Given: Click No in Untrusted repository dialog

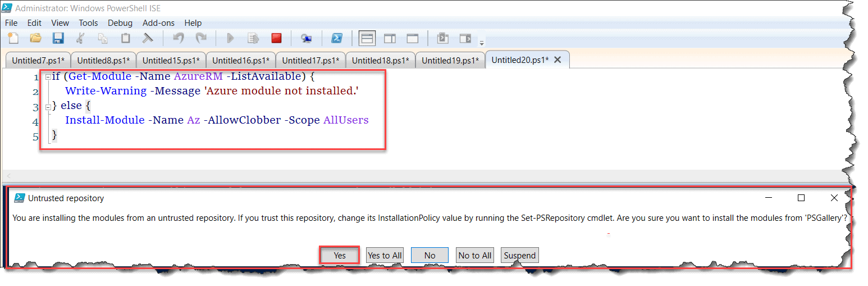Looking at the screenshot, I should click(x=430, y=255).
